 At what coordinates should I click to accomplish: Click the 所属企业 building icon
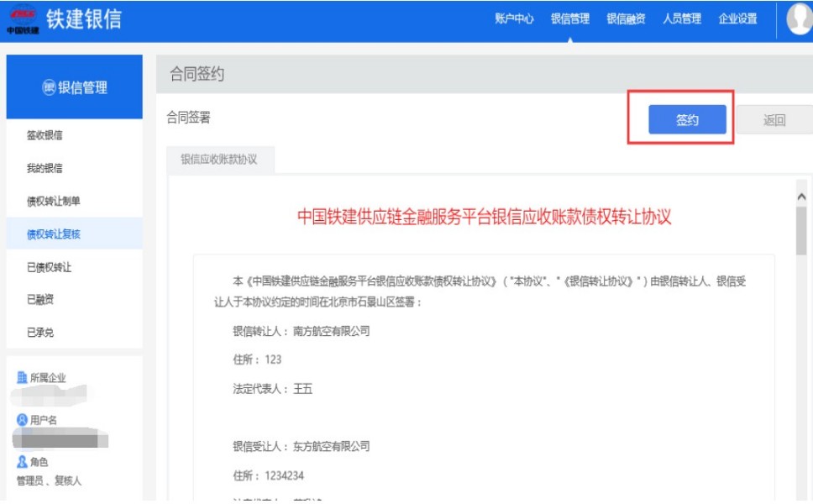click(x=22, y=378)
